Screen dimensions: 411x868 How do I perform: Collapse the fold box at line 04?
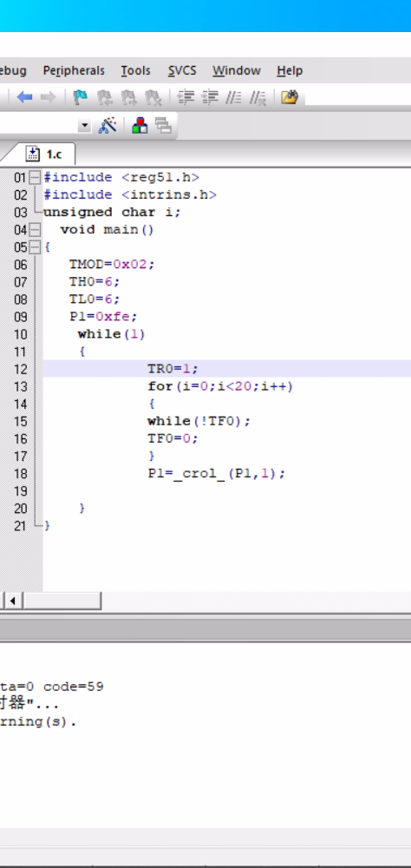point(35,230)
